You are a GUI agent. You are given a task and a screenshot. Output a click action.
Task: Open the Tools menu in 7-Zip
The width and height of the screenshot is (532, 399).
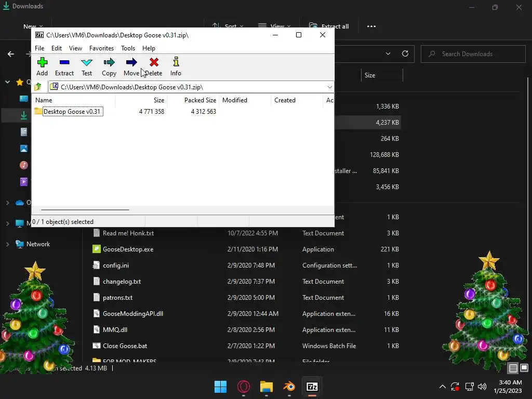tap(128, 48)
